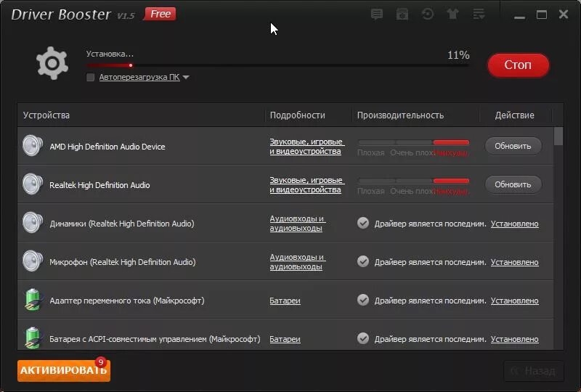The width and height of the screenshot is (581, 392).
Task: Click AMD device performance rating bar
Action: click(413, 142)
